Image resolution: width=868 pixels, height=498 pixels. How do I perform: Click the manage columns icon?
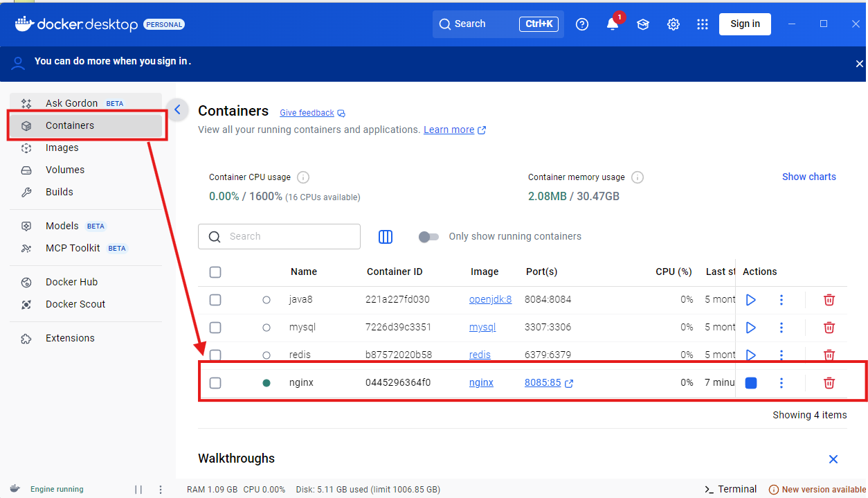[386, 237]
